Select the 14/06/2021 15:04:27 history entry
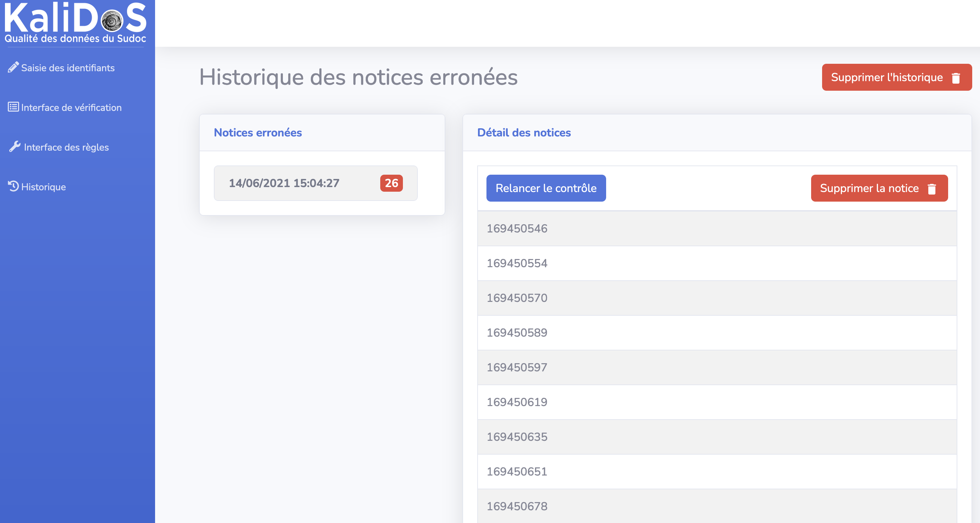The height and width of the screenshot is (523, 980). click(284, 183)
